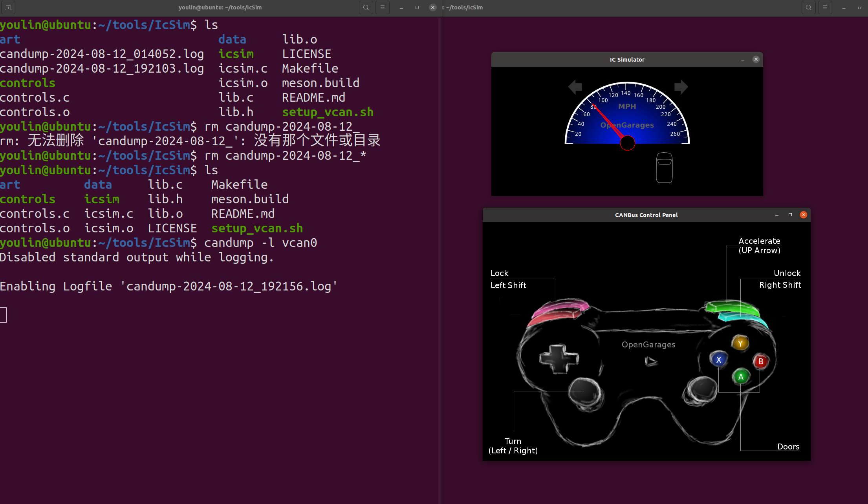The height and width of the screenshot is (504, 868).
Task: Open search in the left terminal window
Action: coord(366,7)
